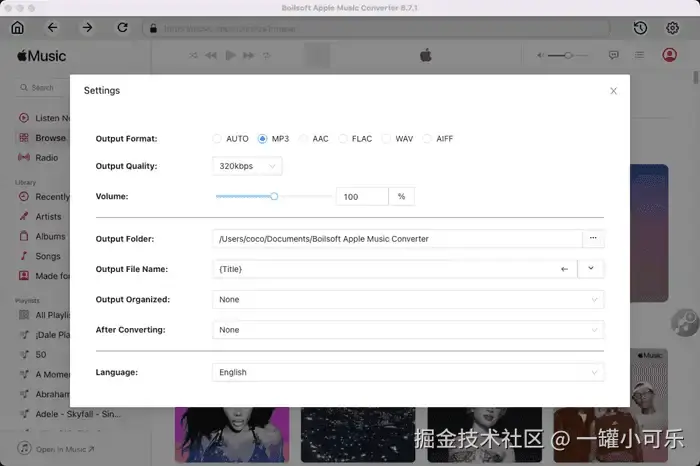The image size is (700, 466).
Task: Navigate forward with the right arrow
Action: (87, 28)
